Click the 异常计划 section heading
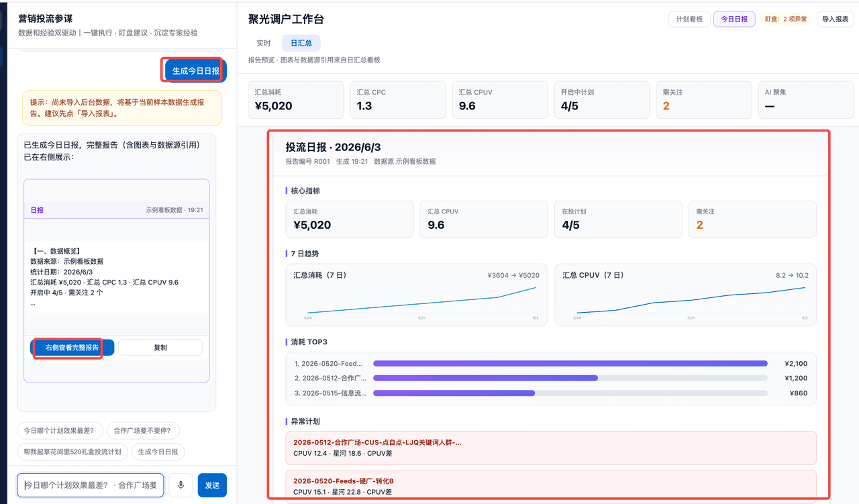The width and height of the screenshot is (859, 504). pos(305,421)
